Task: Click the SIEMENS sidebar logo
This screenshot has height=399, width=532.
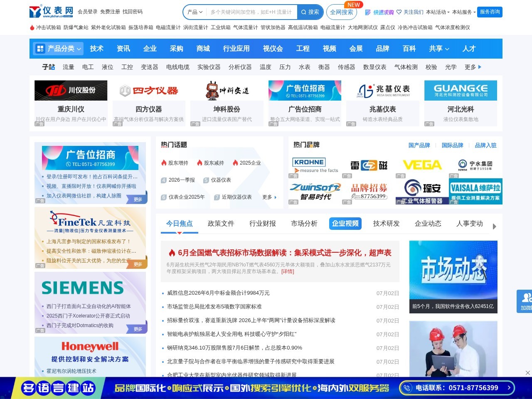Action: coord(82,288)
